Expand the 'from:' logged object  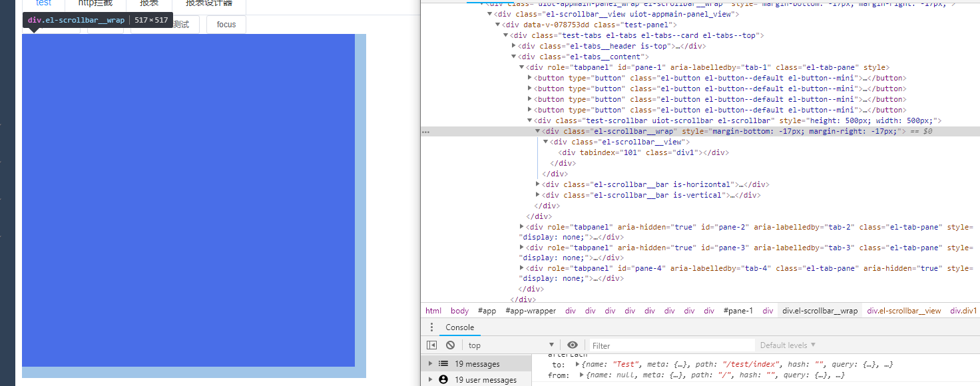[582, 375]
